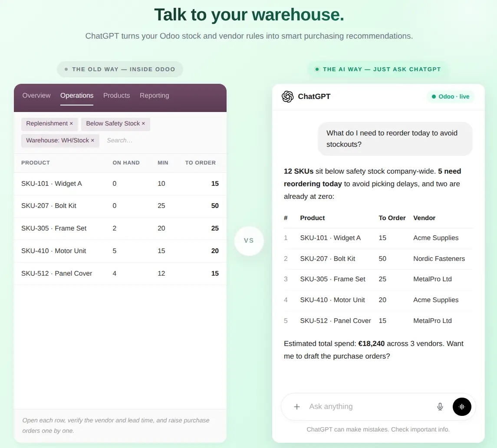The height and width of the screenshot is (448, 497).
Task: Click the Ask anything input
Action: [x=368, y=406]
